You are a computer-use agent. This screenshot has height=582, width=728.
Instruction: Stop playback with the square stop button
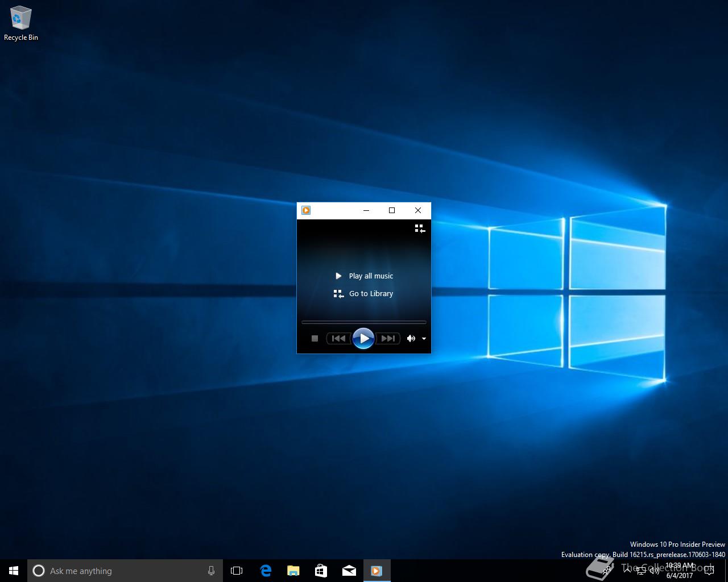pyautogui.click(x=315, y=338)
